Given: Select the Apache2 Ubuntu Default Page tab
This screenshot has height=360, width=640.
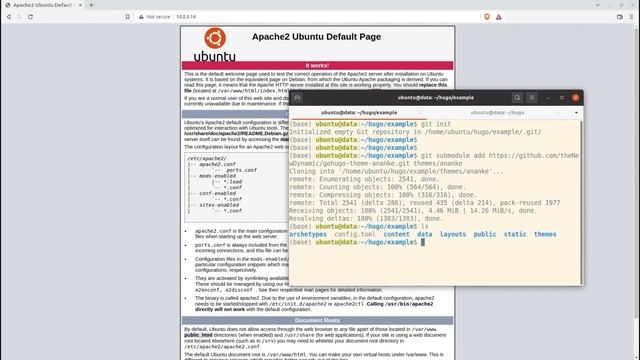Looking at the screenshot, I should tap(42, 5).
